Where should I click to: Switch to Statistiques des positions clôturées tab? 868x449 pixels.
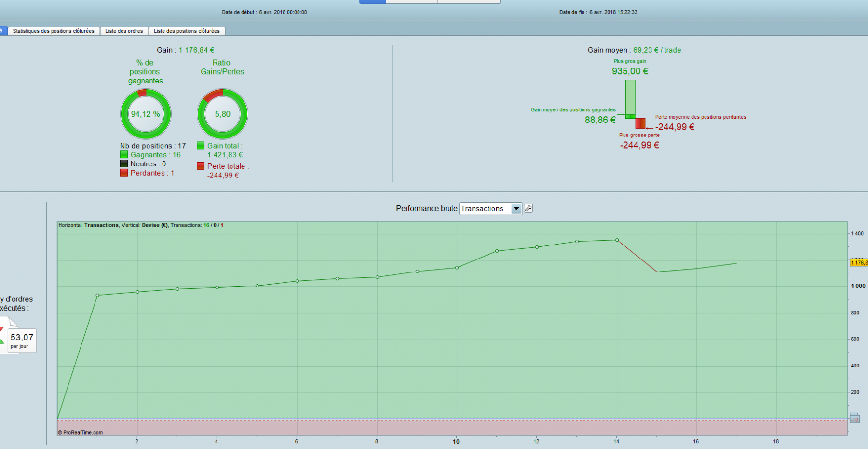click(54, 31)
